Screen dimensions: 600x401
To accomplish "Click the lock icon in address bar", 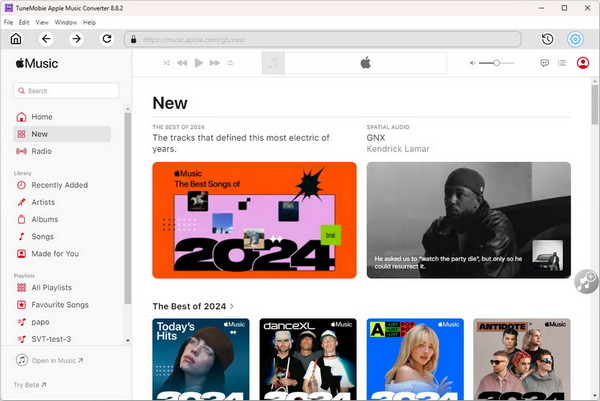I will click(134, 39).
